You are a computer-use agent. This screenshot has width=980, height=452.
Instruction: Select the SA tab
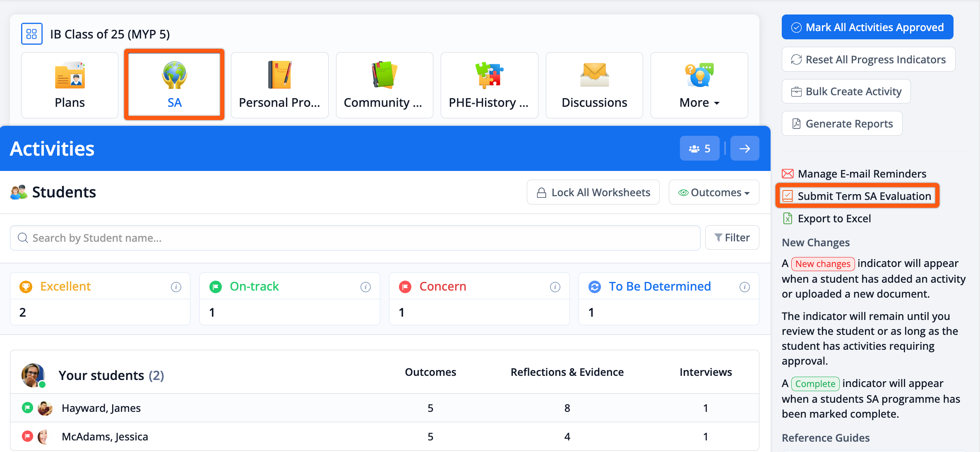tap(174, 85)
